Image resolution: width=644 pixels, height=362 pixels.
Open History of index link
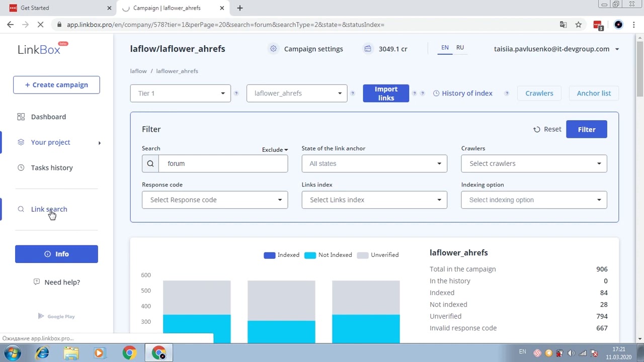coord(467,93)
